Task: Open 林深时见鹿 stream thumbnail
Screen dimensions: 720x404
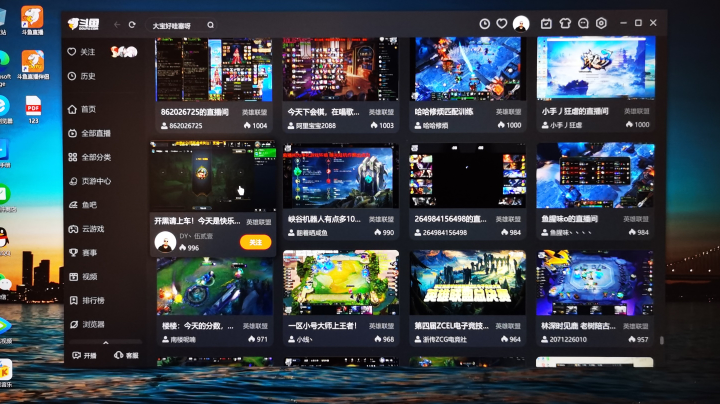Action: (595, 283)
